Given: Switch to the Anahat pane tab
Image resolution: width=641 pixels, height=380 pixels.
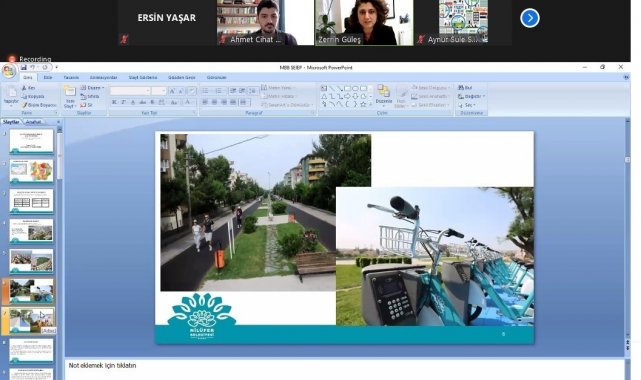Looking at the screenshot, I should point(34,122).
